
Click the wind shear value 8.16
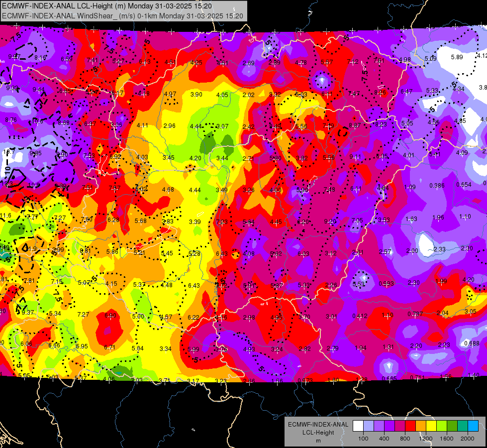40,58
